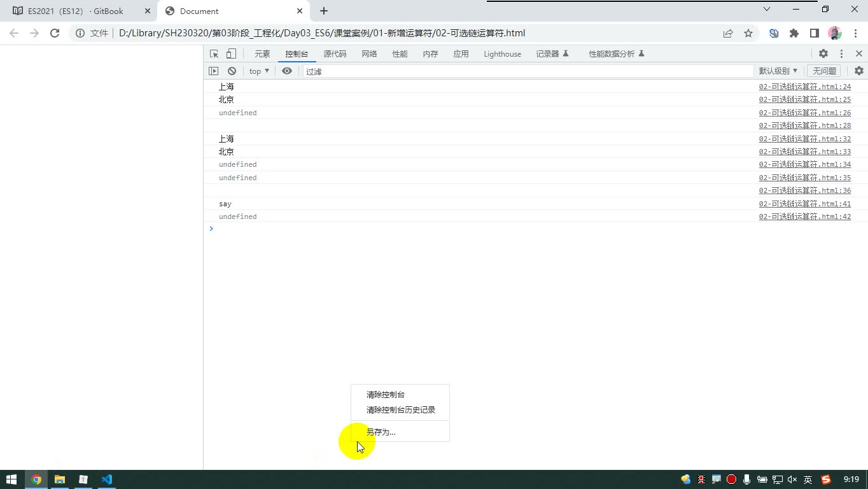Open source link 02-可选链运算符.html:26
868x489 pixels.
pos(804,113)
